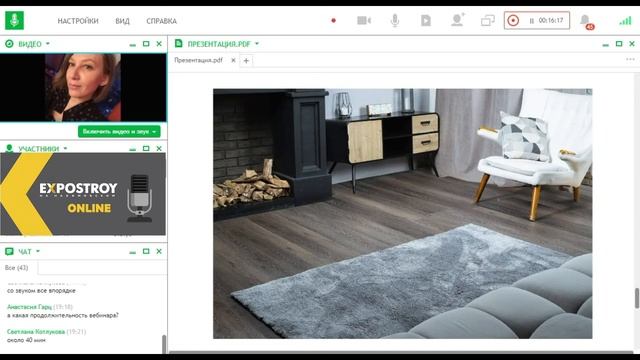Image resolution: width=640 pixels, height=360 pixels.
Task: Close the ВИДЕО panel
Action: [x=159, y=44]
